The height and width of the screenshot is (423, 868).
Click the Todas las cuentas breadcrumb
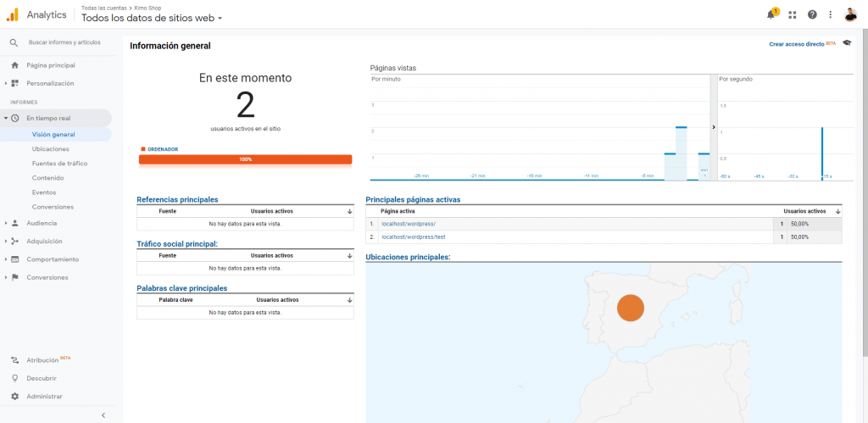tap(103, 8)
